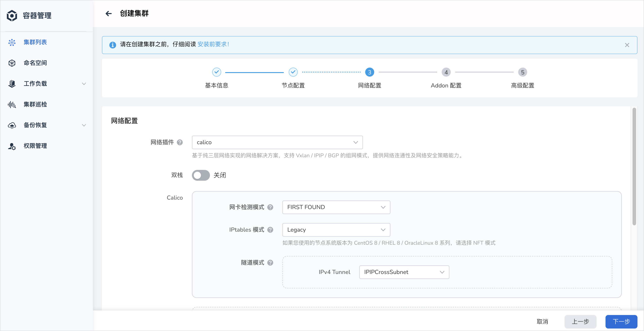Click the 集群列表 cluster icon
The width and height of the screenshot is (644, 331).
pos(12,42)
